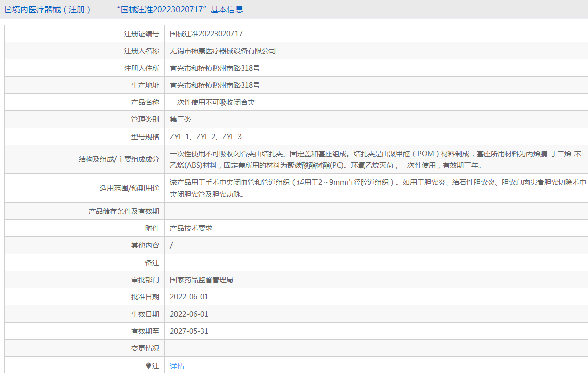Click the 管理类别 label

145,119
